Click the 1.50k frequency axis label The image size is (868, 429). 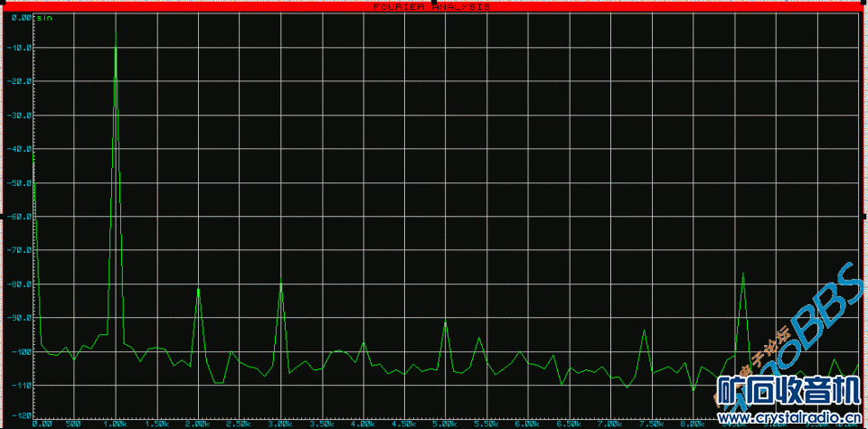tap(156, 424)
